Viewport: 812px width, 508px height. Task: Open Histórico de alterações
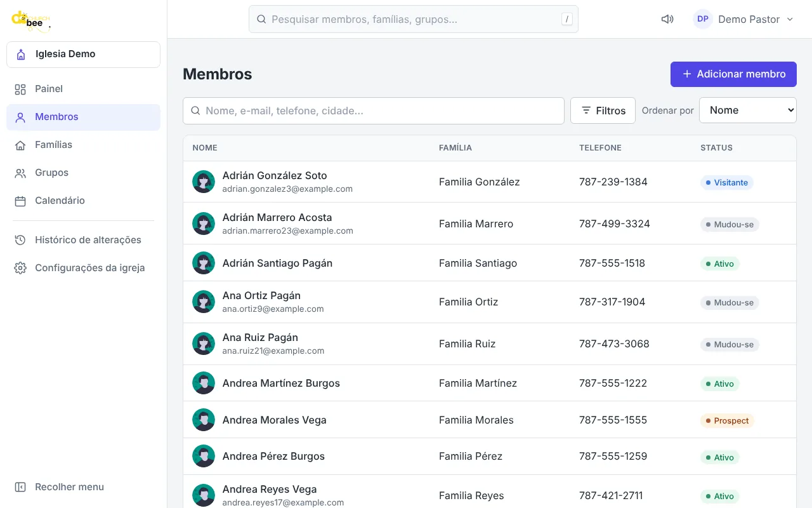(83, 240)
